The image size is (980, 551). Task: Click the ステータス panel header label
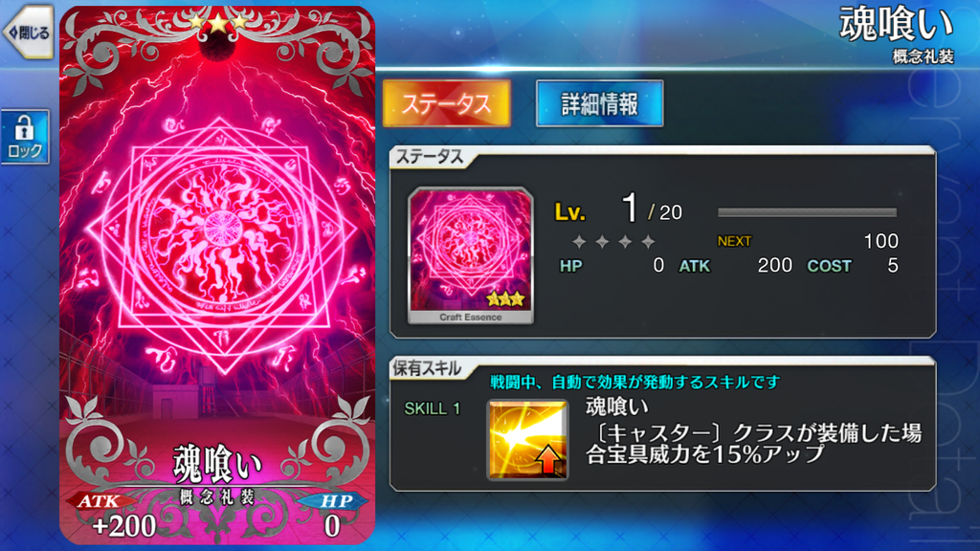point(430,157)
